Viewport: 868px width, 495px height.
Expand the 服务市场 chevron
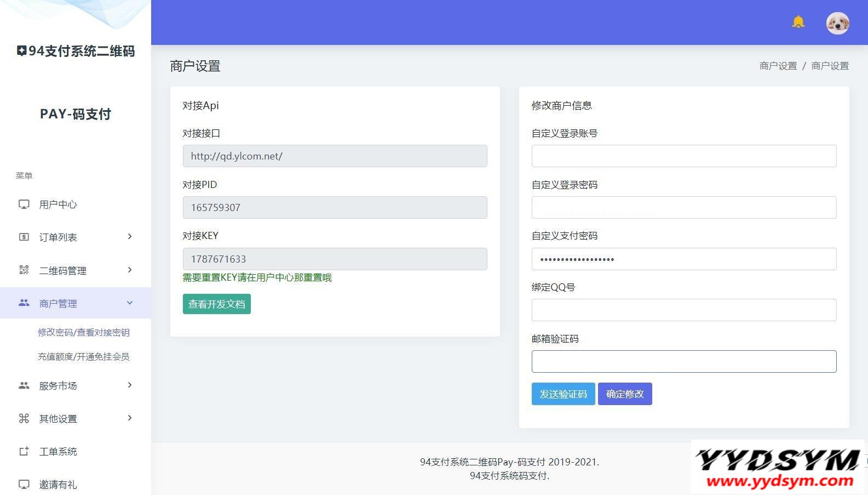[130, 385]
